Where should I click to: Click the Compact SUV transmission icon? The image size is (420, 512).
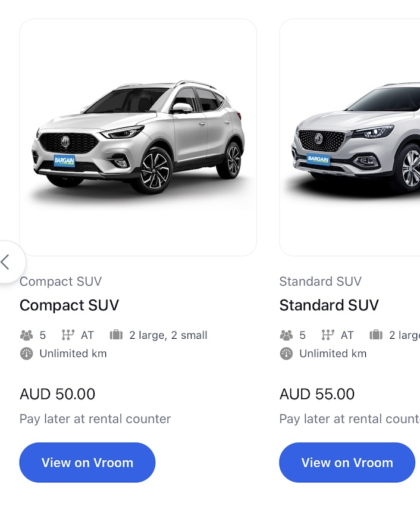[x=68, y=335]
